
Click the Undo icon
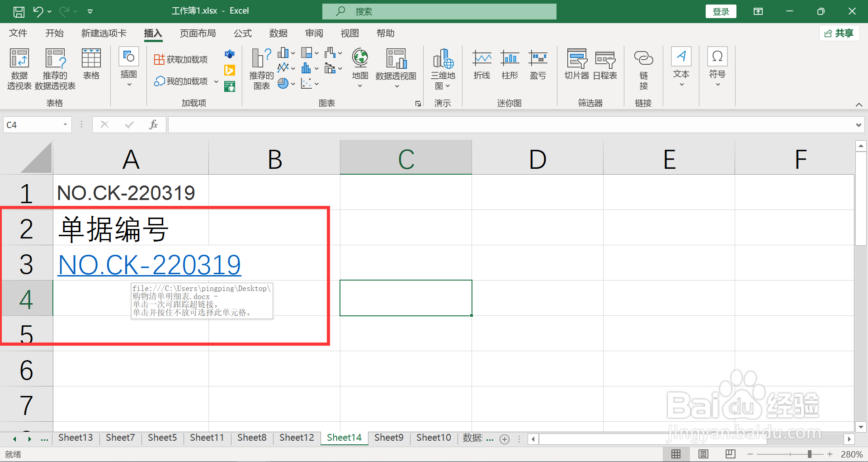point(38,11)
